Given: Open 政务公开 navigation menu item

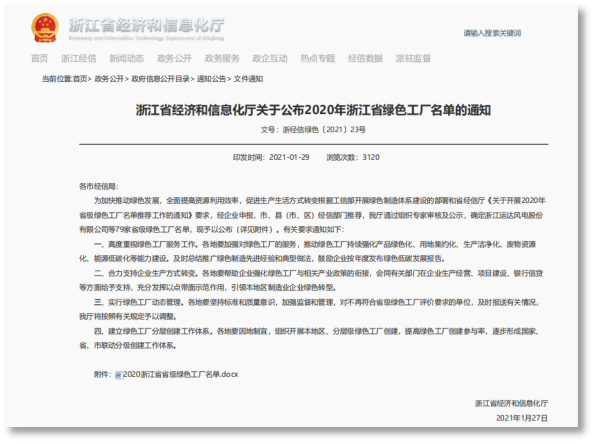Looking at the screenshot, I should pos(174,58).
